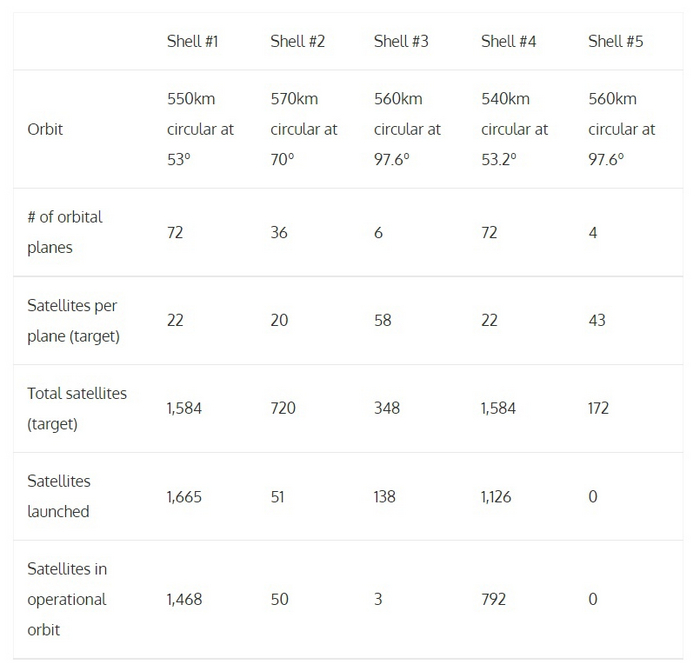This screenshot has height=671, width=700.
Task: Click the 792 operational orbit cell
Action: (x=493, y=599)
